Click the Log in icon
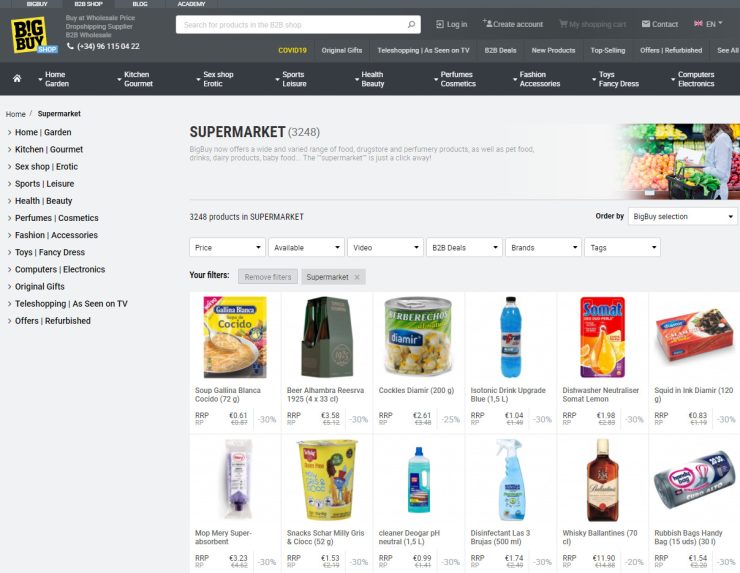The height and width of the screenshot is (573, 740). [440, 24]
